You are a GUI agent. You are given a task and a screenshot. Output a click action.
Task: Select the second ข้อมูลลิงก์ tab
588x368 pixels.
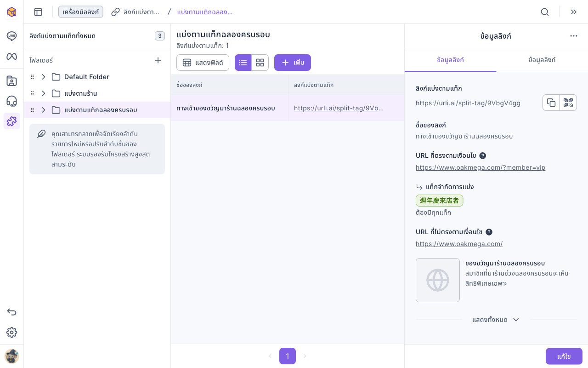coord(542,60)
